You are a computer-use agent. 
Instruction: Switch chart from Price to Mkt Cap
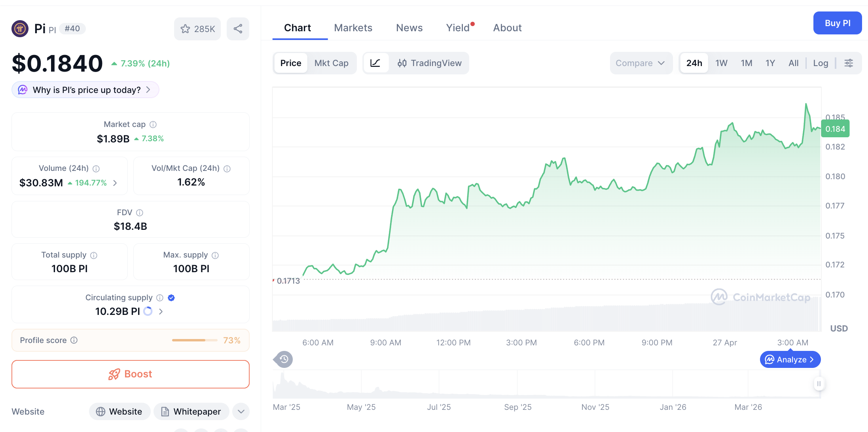tap(332, 63)
